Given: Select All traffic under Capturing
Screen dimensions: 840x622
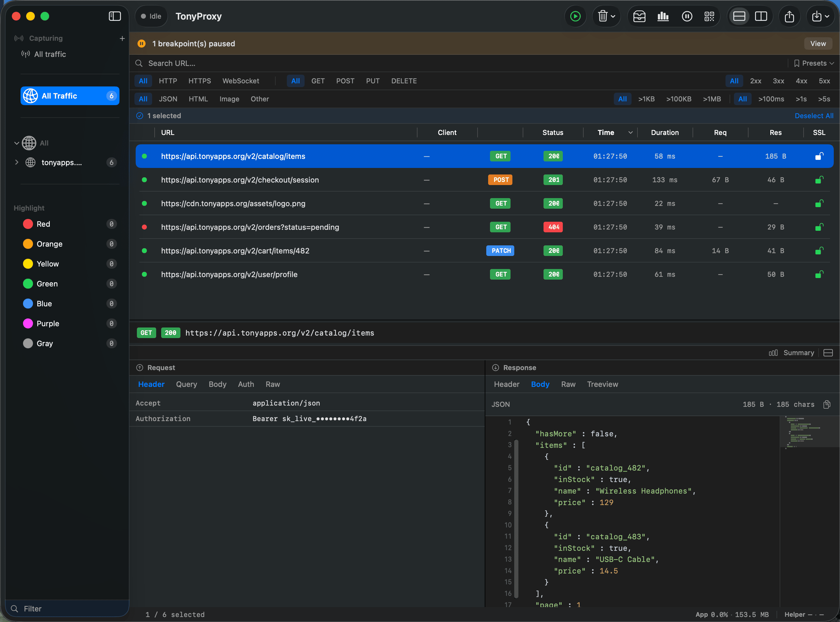Looking at the screenshot, I should coord(50,54).
